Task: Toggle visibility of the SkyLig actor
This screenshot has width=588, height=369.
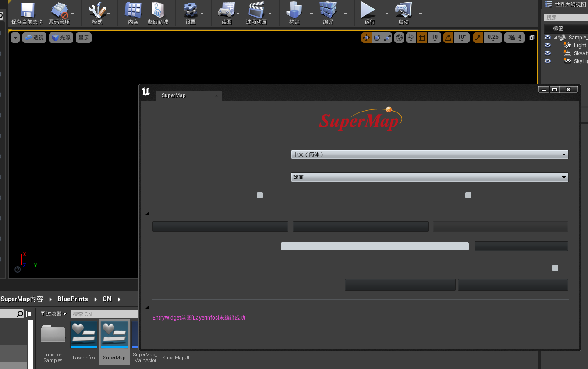Action: (x=548, y=61)
